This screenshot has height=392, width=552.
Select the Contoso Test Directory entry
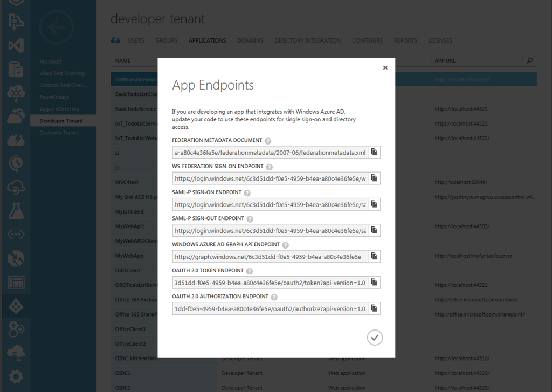pos(63,85)
